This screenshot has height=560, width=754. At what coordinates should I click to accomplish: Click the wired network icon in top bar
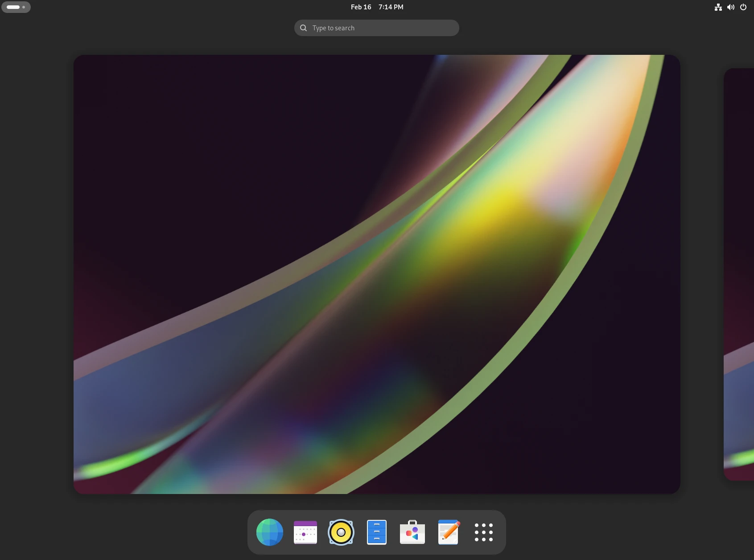pos(718,7)
